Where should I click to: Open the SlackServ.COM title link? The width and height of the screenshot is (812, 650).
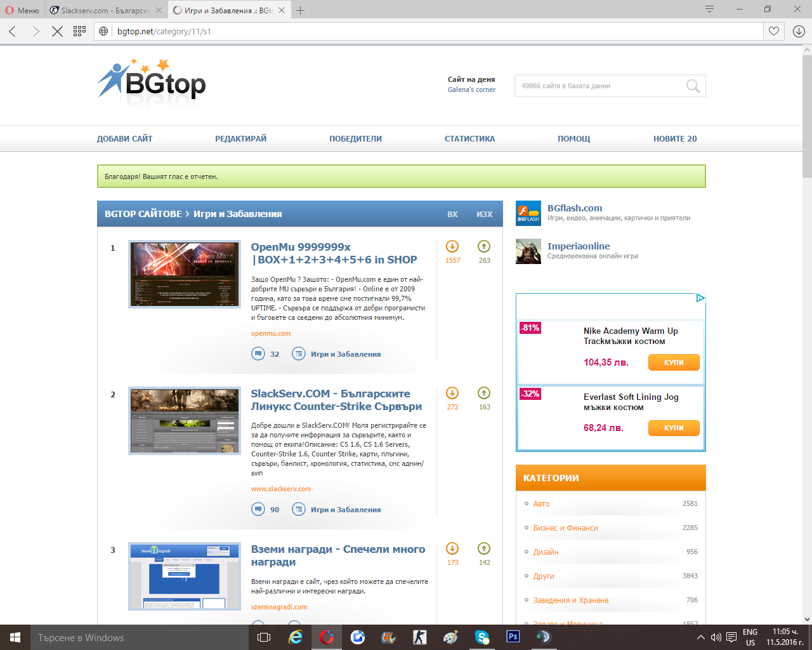coord(336,400)
